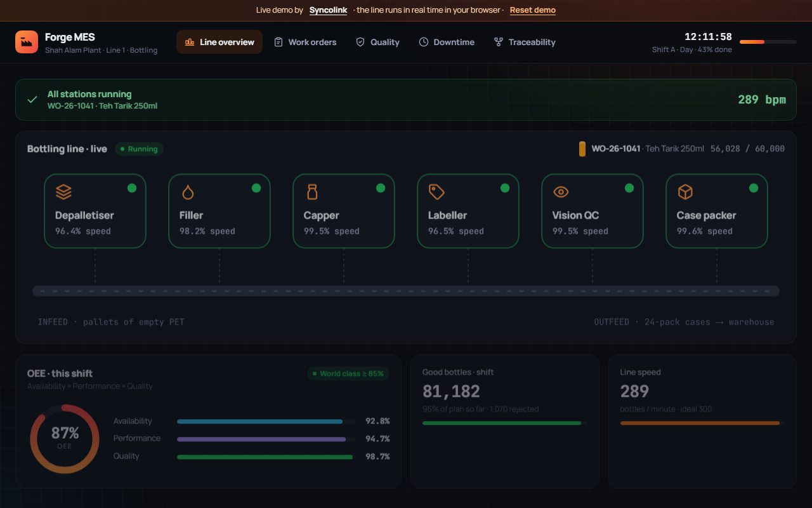Click the Case packer box icon
The height and width of the screenshot is (508, 812).
click(x=685, y=192)
